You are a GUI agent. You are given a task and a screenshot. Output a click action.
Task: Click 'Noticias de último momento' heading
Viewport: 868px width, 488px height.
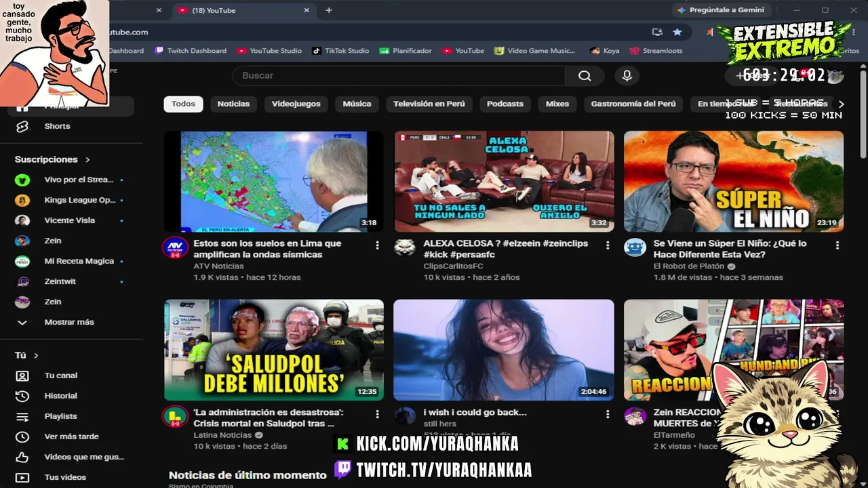pos(248,475)
